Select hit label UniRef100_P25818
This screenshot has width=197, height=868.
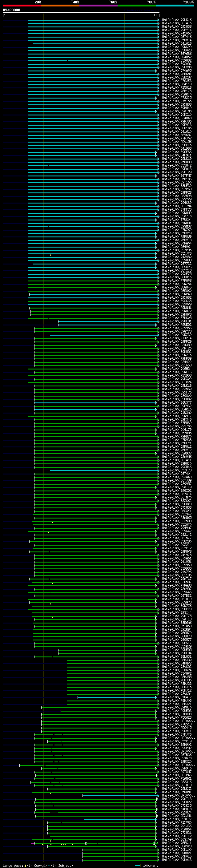tap(177, 88)
